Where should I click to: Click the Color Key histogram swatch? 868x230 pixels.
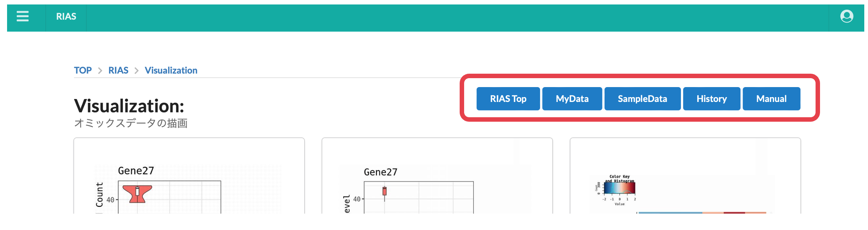620,188
